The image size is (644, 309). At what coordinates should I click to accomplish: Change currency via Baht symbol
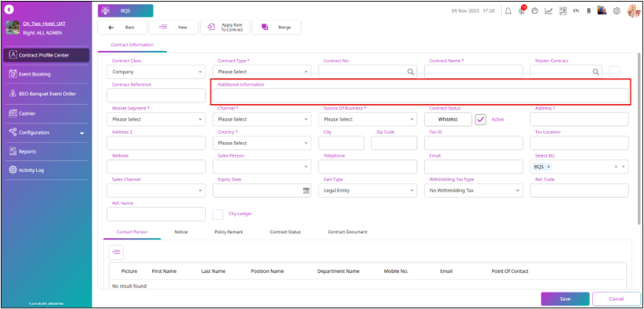(x=589, y=11)
